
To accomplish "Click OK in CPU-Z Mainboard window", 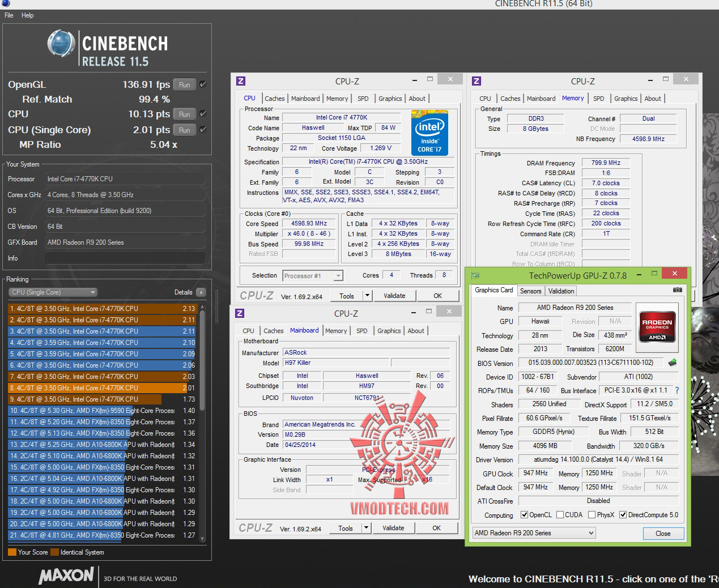I will [x=436, y=528].
